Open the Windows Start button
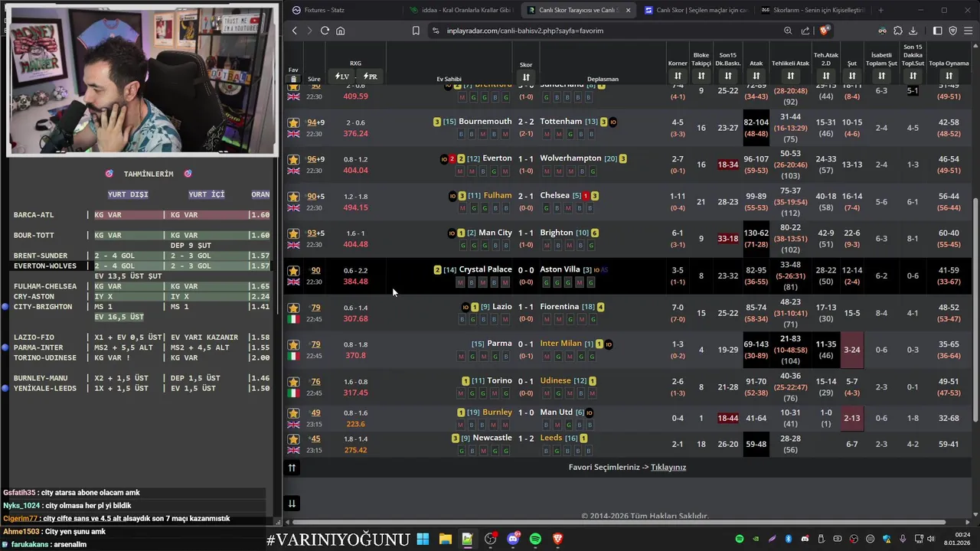This screenshot has width=980, height=551. [423, 539]
